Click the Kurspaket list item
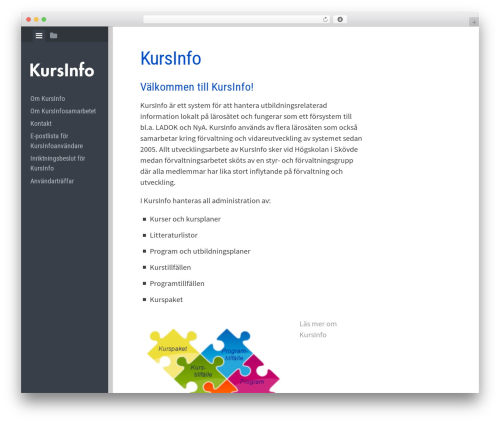Image resolution: width=500 pixels, height=423 pixels. click(166, 299)
